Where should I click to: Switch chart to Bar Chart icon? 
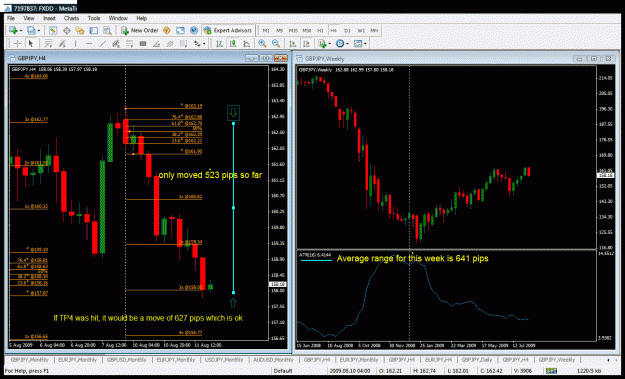click(219, 43)
